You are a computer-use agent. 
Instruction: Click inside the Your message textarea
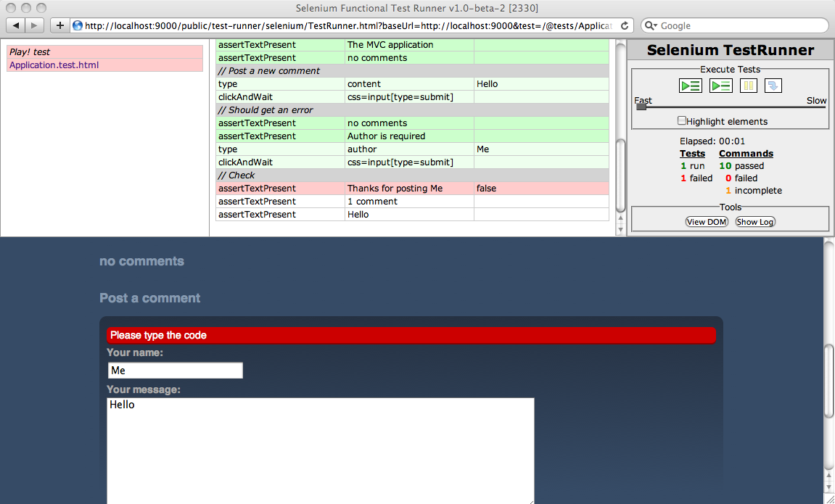click(320, 450)
